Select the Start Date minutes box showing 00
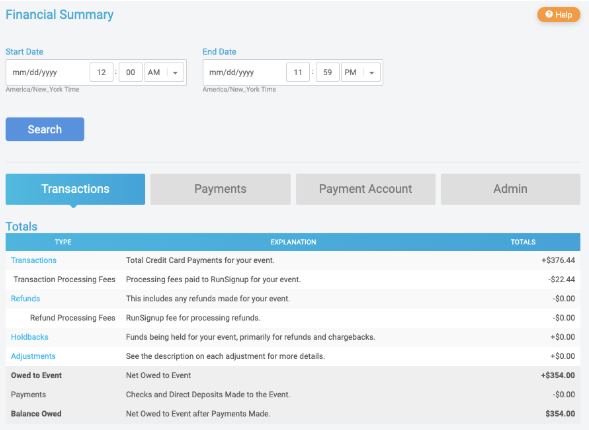The image size is (589, 430). pyautogui.click(x=131, y=72)
